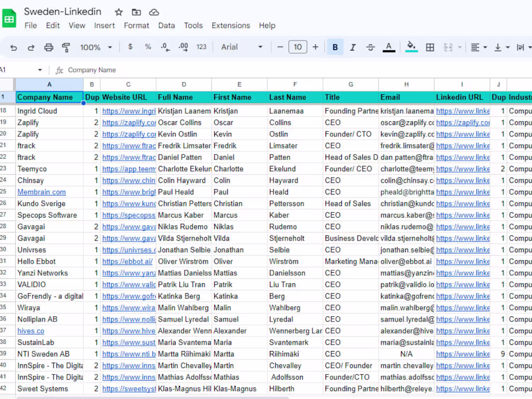The width and height of the screenshot is (532, 399).
Task: Open the borders tool
Action: (x=430, y=47)
